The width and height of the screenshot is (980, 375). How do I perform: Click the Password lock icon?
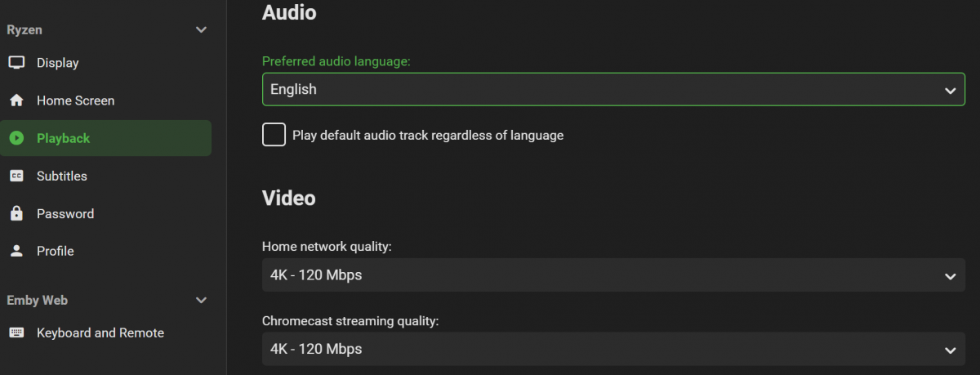click(x=16, y=213)
